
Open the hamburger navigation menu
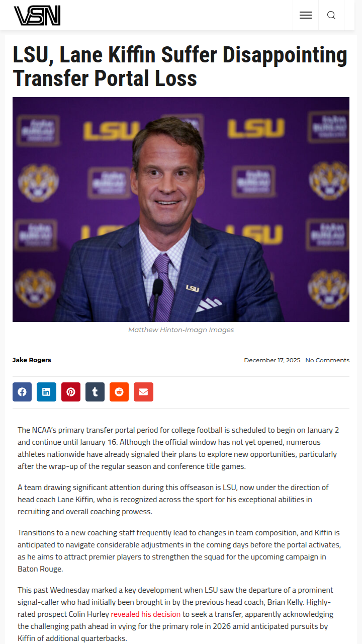306,15
